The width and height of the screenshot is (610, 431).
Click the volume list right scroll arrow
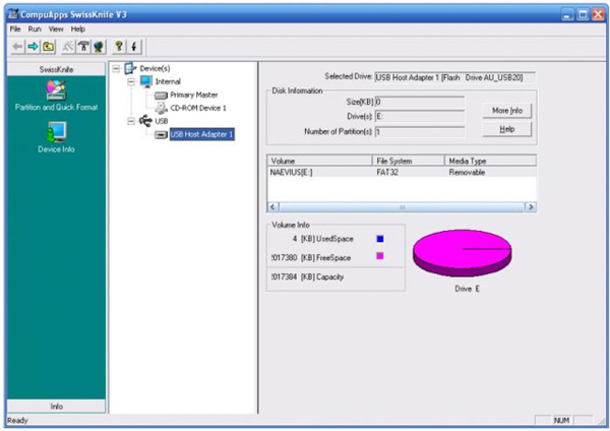[531, 207]
